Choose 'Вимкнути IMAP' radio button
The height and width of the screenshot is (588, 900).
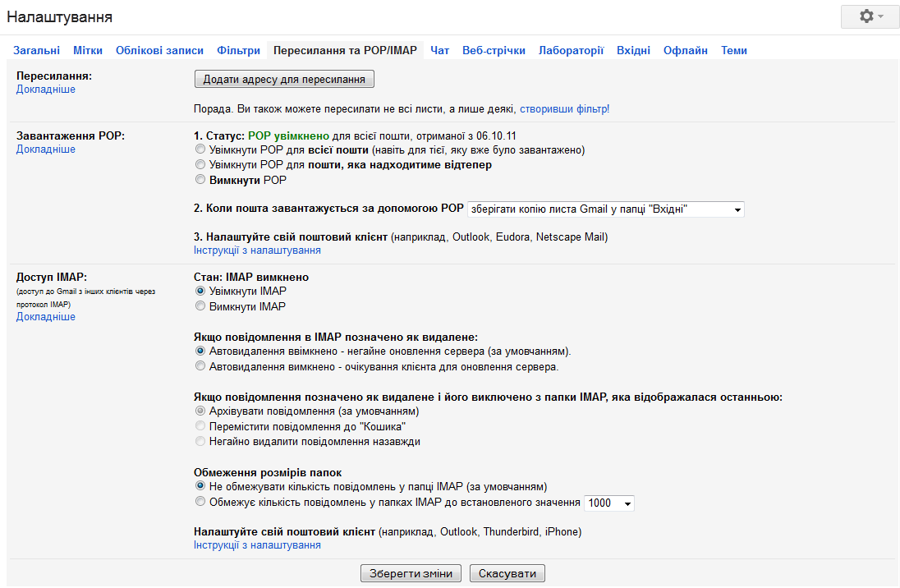point(200,306)
